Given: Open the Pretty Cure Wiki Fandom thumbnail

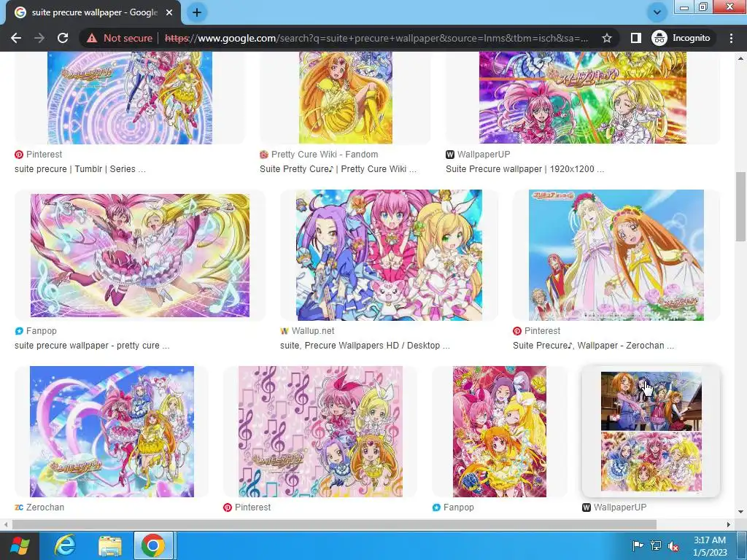Looking at the screenshot, I should [345, 98].
